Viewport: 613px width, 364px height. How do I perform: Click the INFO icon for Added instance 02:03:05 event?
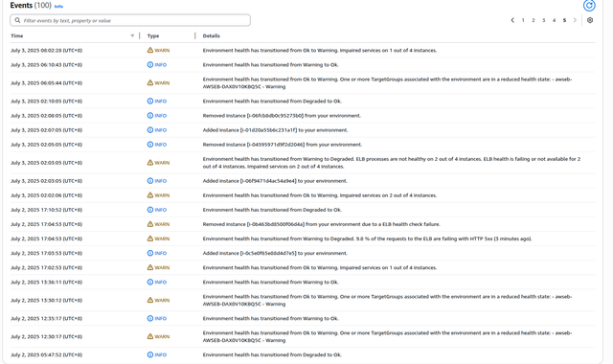click(x=150, y=181)
